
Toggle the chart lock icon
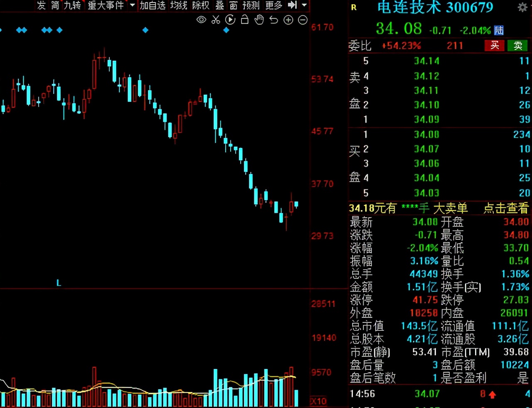point(245,20)
